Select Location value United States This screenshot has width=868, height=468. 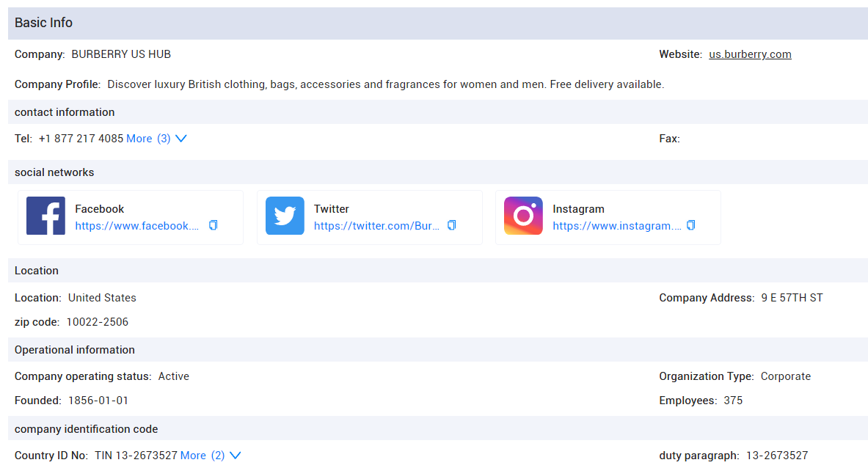click(102, 298)
